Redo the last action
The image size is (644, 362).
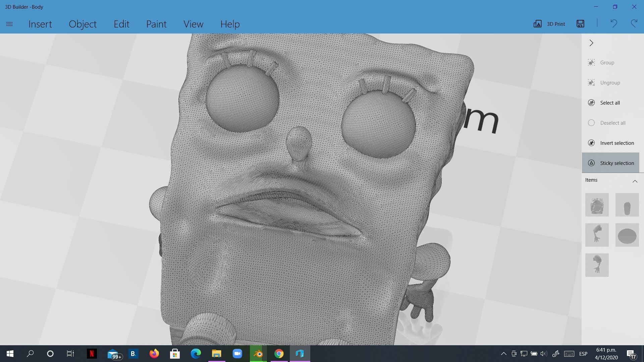(x=634, y=23)
